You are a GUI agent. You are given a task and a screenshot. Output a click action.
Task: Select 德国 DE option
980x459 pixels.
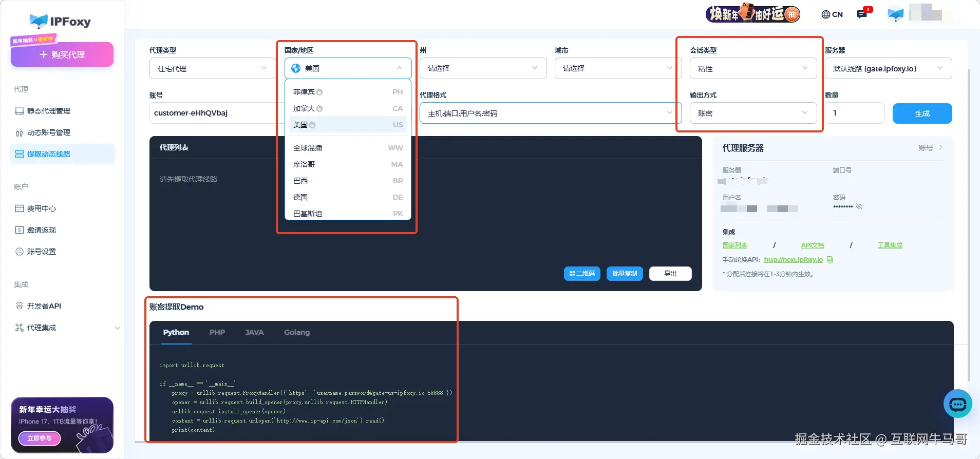pyautogui.click(x=348, y=197)
